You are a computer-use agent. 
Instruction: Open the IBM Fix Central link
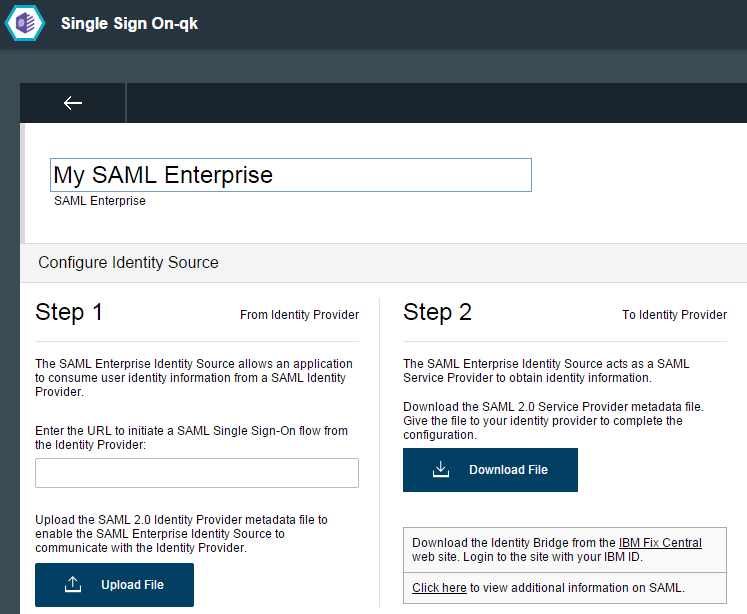660,543
